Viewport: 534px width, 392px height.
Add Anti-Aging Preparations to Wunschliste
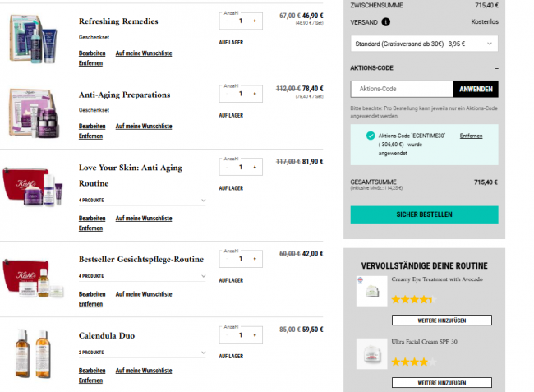coord(144,127)
